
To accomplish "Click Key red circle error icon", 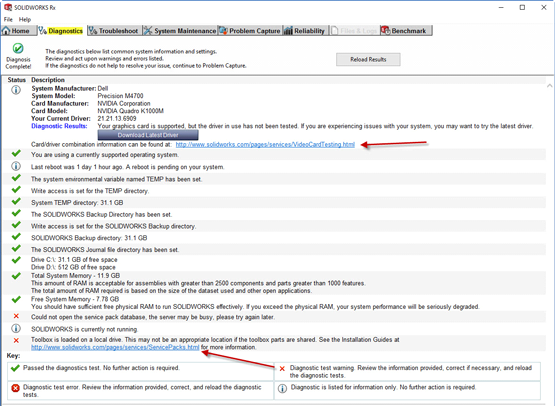I will coord(15,388).
